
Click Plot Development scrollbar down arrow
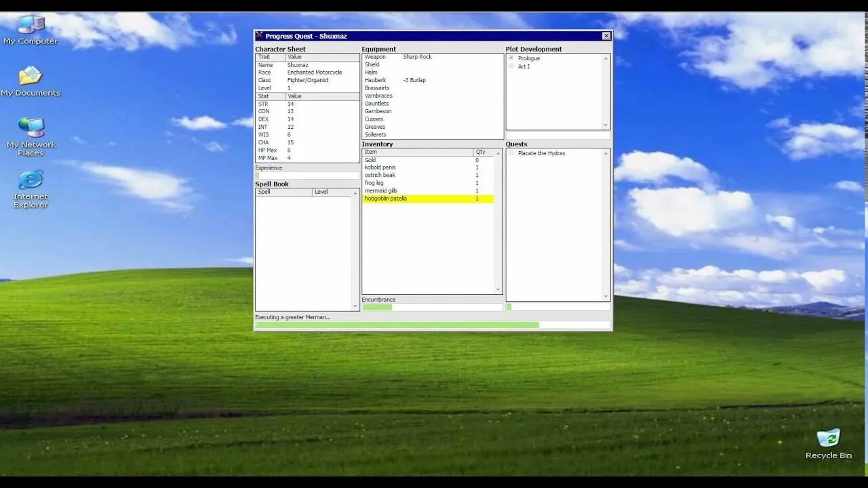point(606,125)
